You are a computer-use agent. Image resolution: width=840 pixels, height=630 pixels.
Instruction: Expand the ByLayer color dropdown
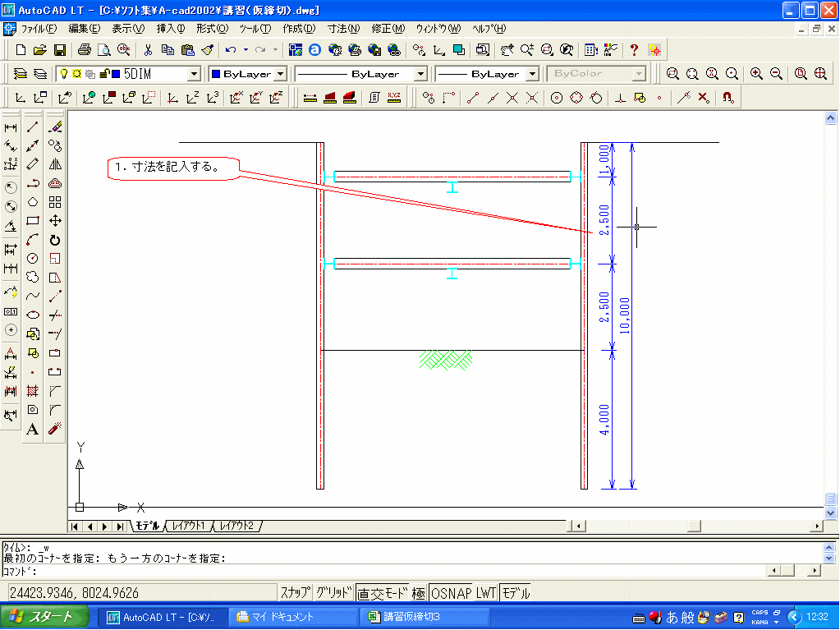tap(281, 73)
